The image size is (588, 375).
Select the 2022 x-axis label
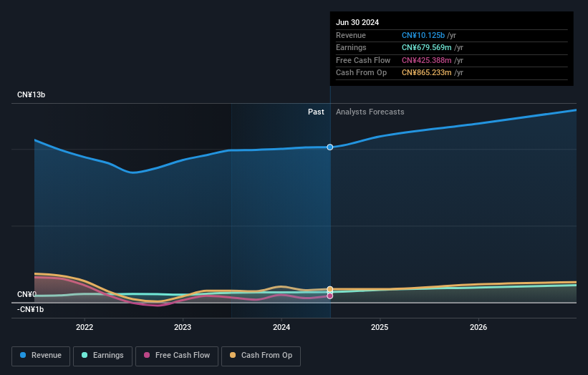[85, 327]
